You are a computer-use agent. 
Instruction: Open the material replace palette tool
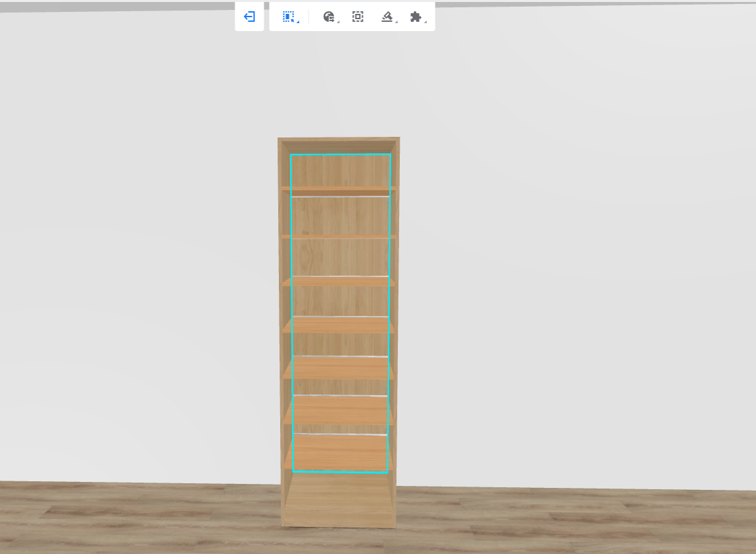[x=328, y=17]
